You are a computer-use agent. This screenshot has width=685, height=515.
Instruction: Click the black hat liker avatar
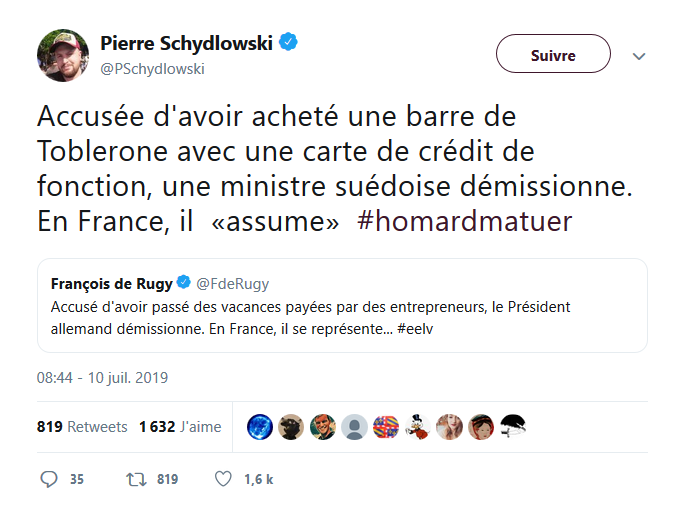(513, 427)
